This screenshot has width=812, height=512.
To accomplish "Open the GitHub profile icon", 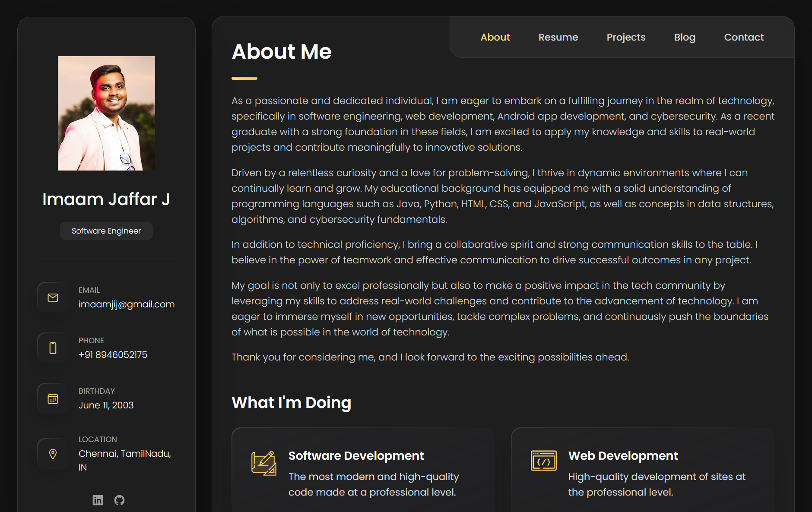I will pos(120,500).
